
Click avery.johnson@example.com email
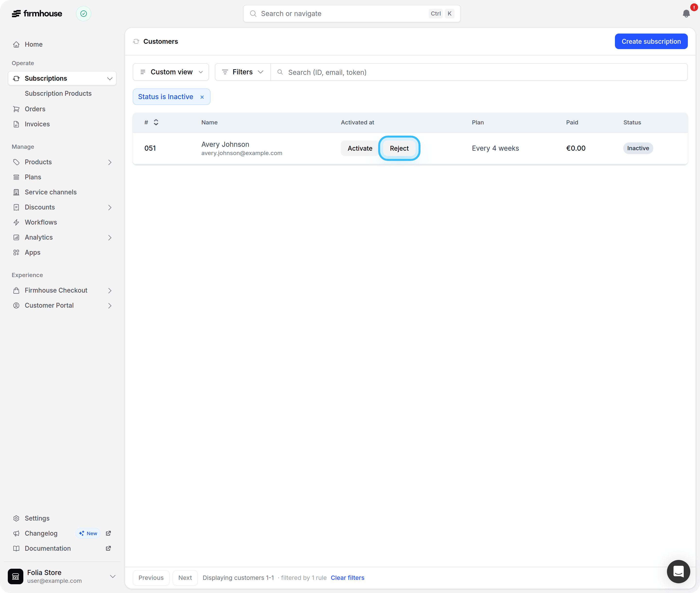click(242, 153)
